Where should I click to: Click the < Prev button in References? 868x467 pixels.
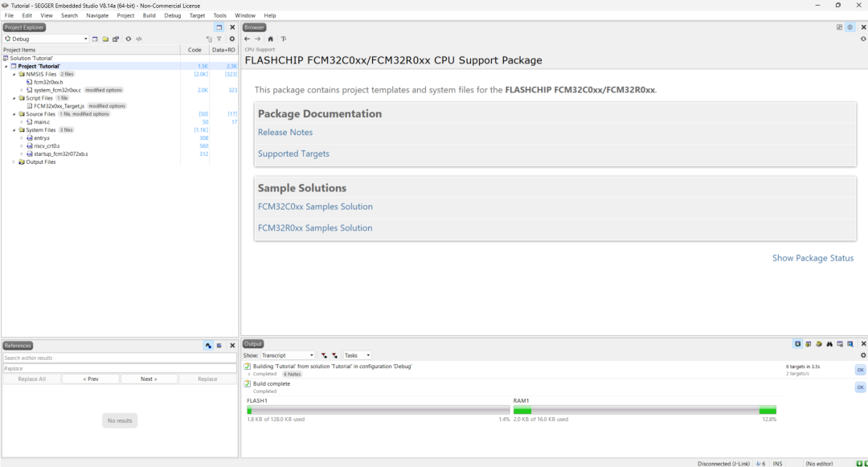[x=91, y=379]
